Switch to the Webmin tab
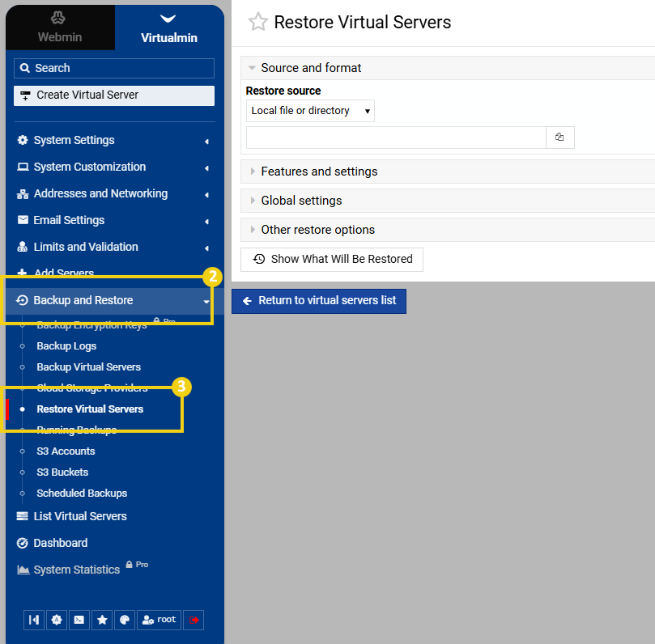 point(59,27)
